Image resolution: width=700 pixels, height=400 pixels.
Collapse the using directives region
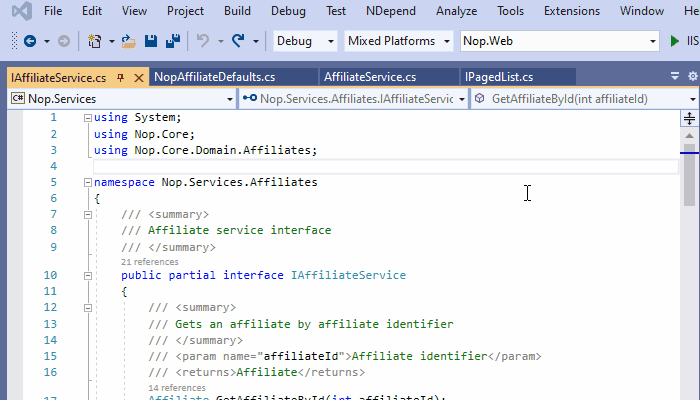tap(88, 117)
